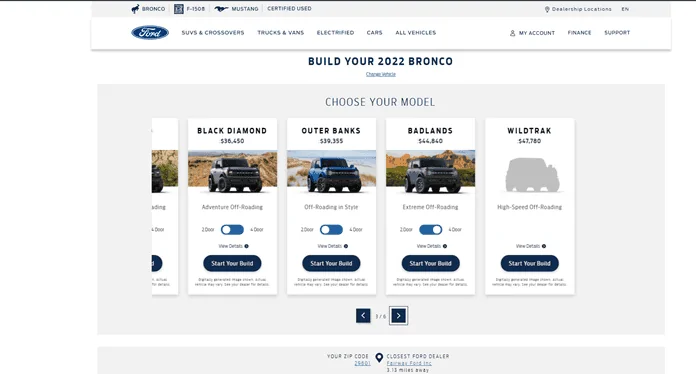696x374 pixels.
Task: Click the Ford oval logo
Action: 150,32
